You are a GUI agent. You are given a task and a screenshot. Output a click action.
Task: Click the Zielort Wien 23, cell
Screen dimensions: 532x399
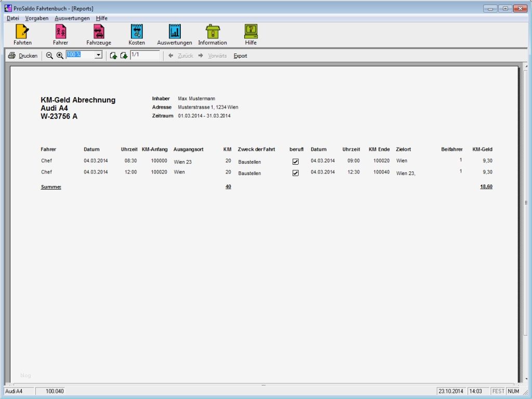[406, 174]
